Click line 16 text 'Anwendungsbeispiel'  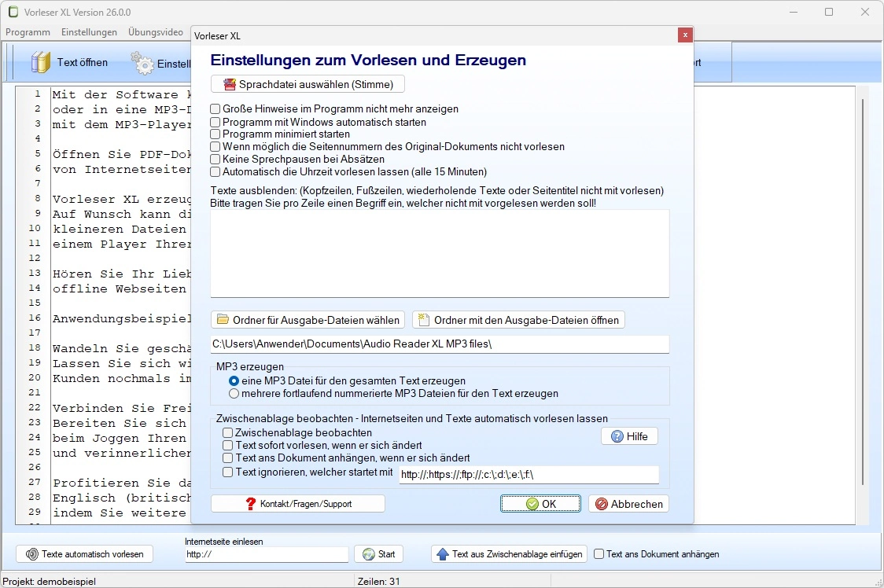[x=122, y=318]
